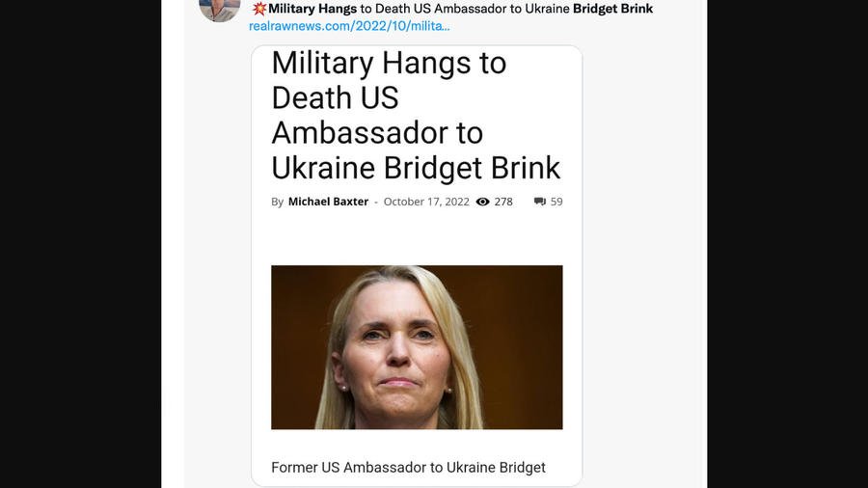Click the collision emoji before the tweet text

click(x=259, y=9)
